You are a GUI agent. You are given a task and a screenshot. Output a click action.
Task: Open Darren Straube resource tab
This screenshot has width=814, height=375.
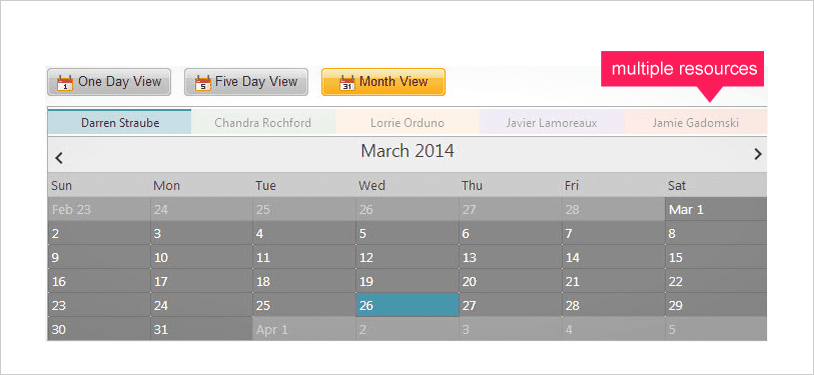click(x=119, y=122)
